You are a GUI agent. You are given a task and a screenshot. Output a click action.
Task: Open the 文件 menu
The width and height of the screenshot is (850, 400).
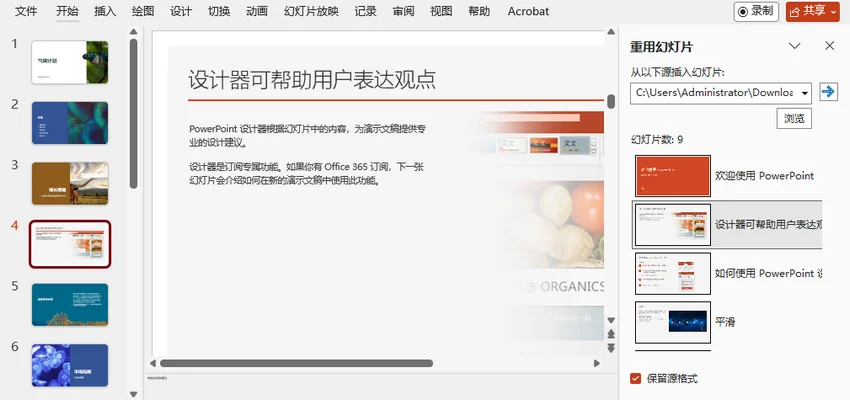(25, 11)
